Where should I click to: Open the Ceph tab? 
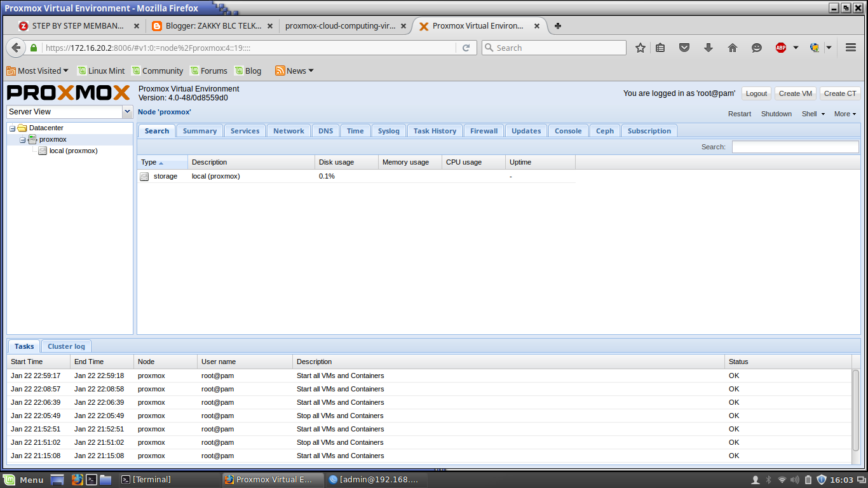click(x=605, y=131)
